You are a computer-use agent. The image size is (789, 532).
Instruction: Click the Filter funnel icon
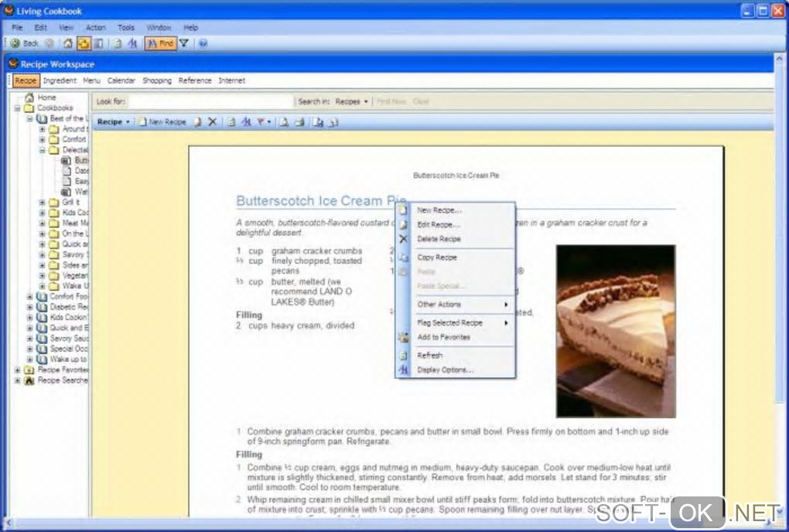[x=184, y=44]
